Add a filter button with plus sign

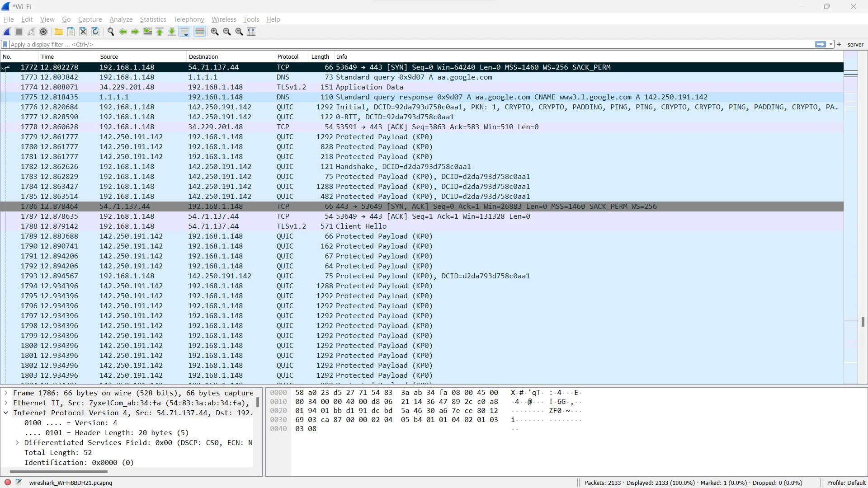839,44
